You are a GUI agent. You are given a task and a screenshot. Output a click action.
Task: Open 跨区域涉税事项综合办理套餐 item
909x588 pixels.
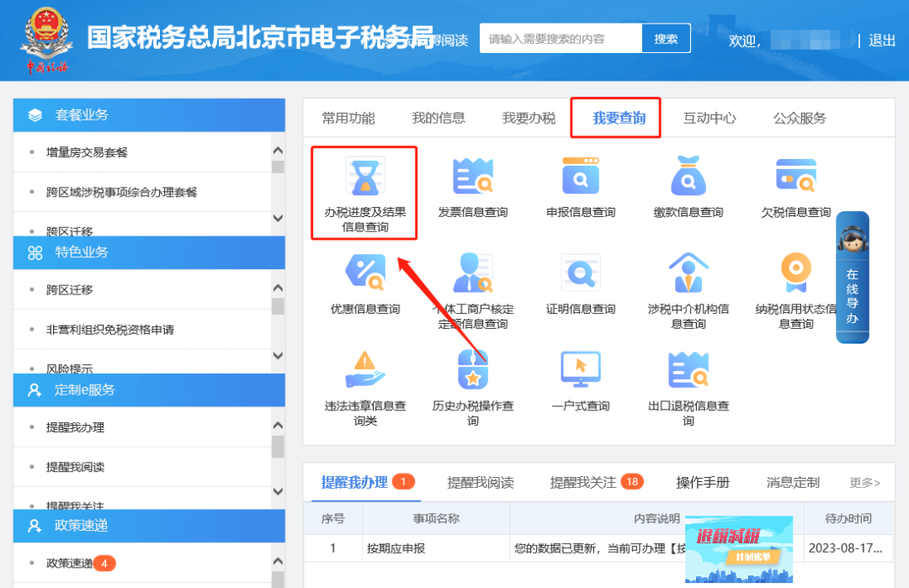[122, 193]
